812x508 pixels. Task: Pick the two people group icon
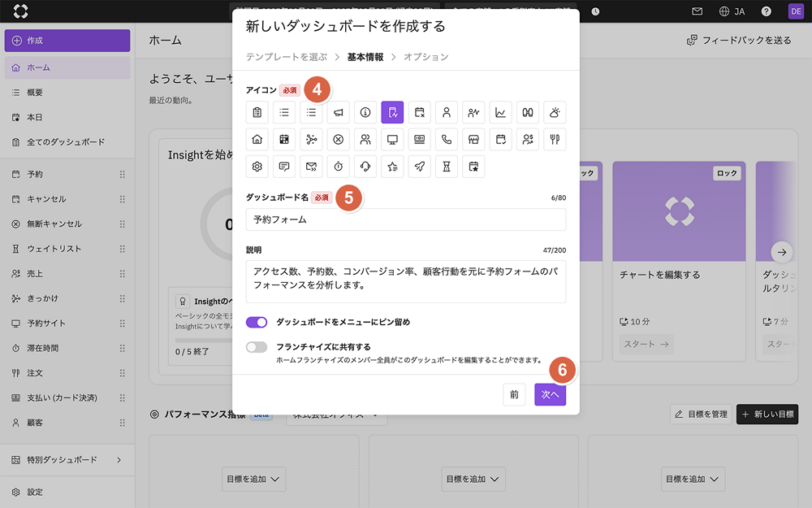[365, 140]
